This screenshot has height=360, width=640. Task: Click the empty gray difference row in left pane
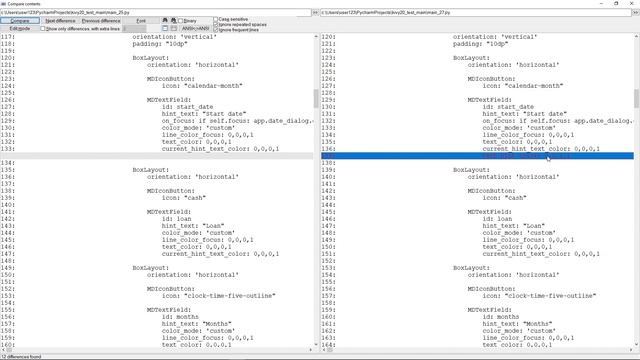tap(157, 156)
